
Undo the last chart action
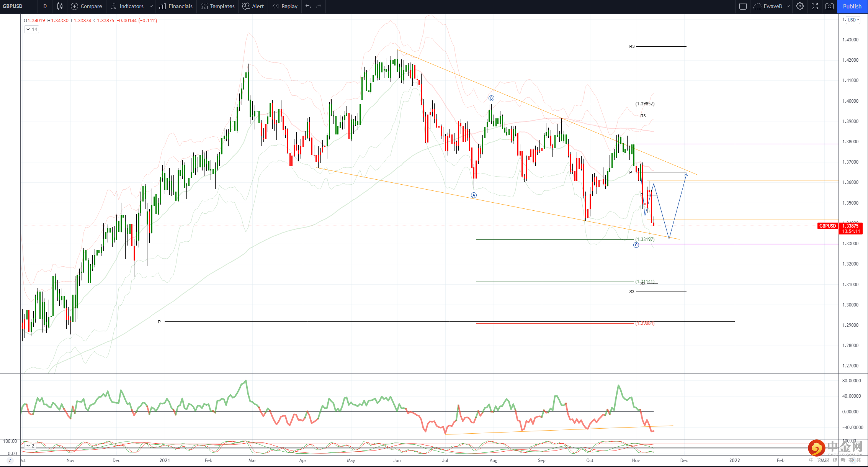pyautogui.click(x=308, y=6)
